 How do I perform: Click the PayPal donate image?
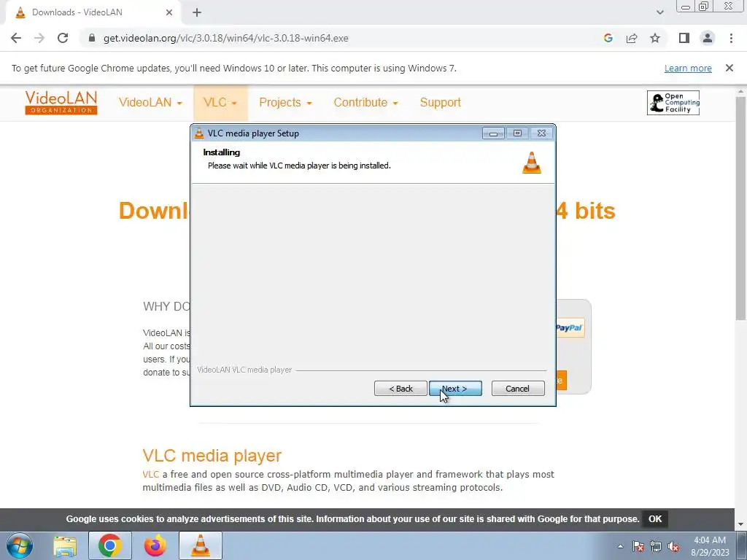click(x=569, y=327)
